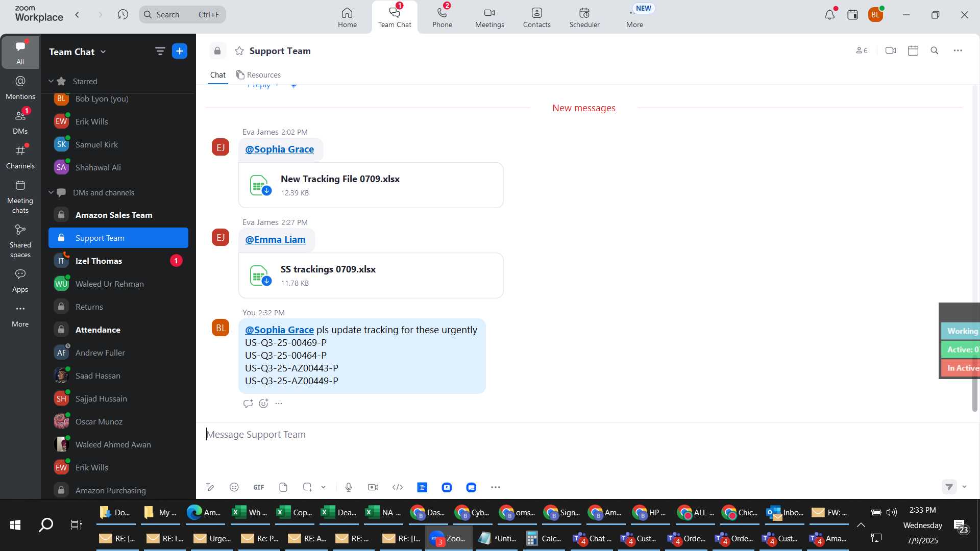Image resolution: width=980 pixels, height=551 pixels.
Task: Go back with navigation arrow
Action: [77, 15]
